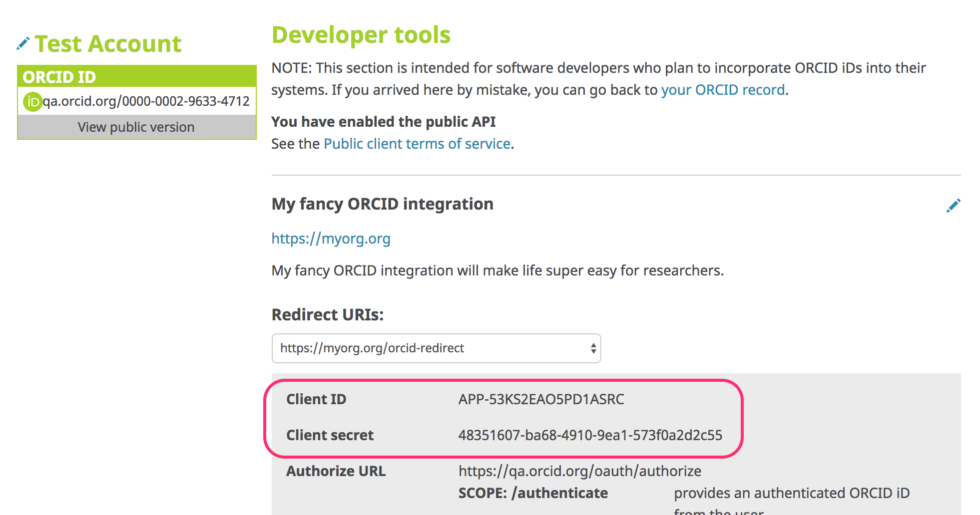The image size is (980, 515).
Task: Click the My fancy ORCID integration title
Action: [x=383, y=204]
